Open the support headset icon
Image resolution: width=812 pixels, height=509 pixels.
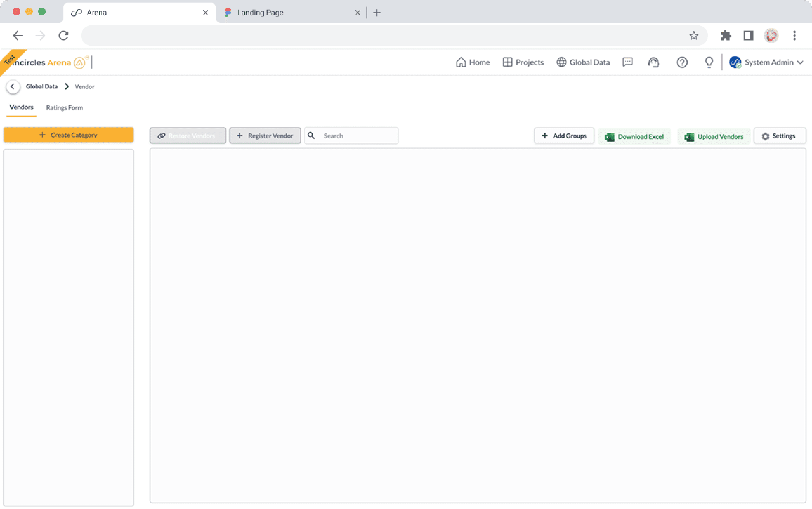coord(653,62)
